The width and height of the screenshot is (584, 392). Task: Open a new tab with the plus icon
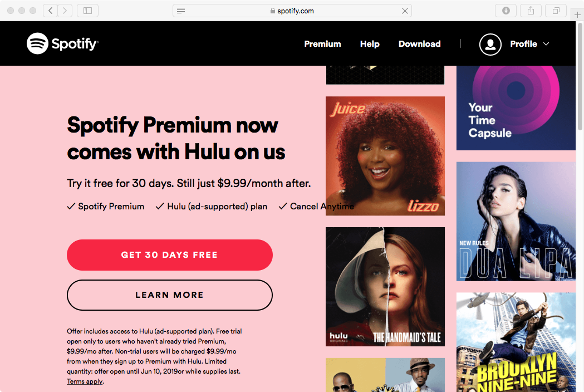pos(577,14)
